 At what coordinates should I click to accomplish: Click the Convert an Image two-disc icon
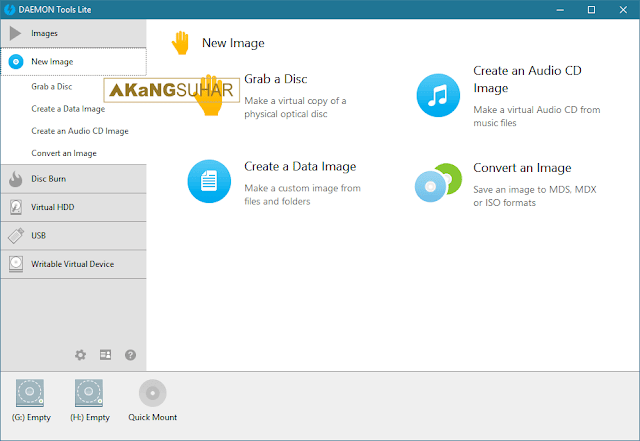tap(438, 182)
